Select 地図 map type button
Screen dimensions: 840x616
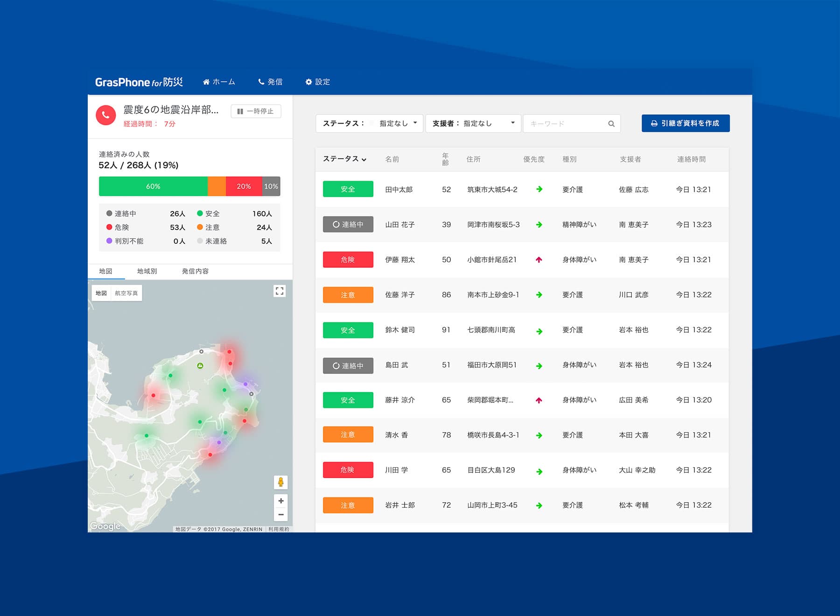tap(101, 293)
